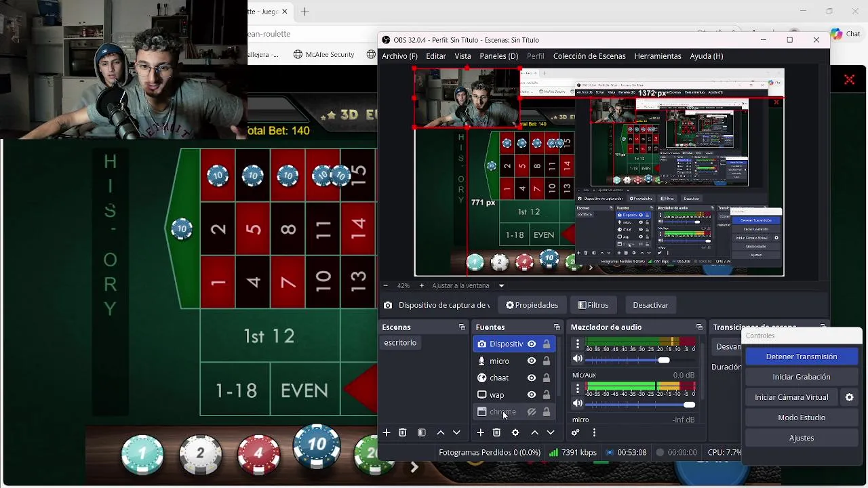Place bet on 1-18 in roulette
This screenshot has width=868, height=488.
[235, 390]
